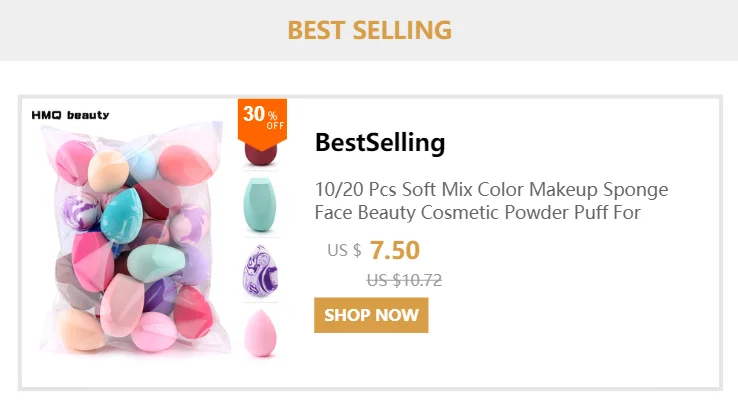Click the 'Face Beauty Cosmetic Powder Puff' line
The width and height of the screenshot is (738, 418).
(463, 212)
